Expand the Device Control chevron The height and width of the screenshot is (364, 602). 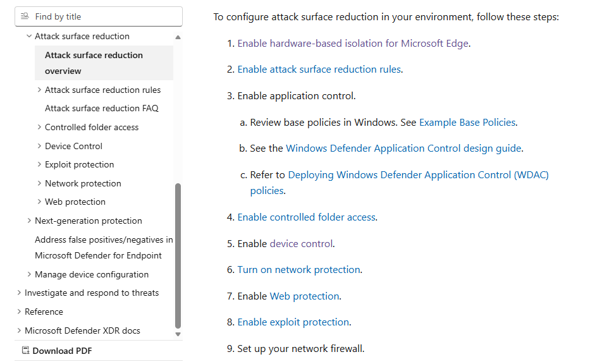pos(39,146)
